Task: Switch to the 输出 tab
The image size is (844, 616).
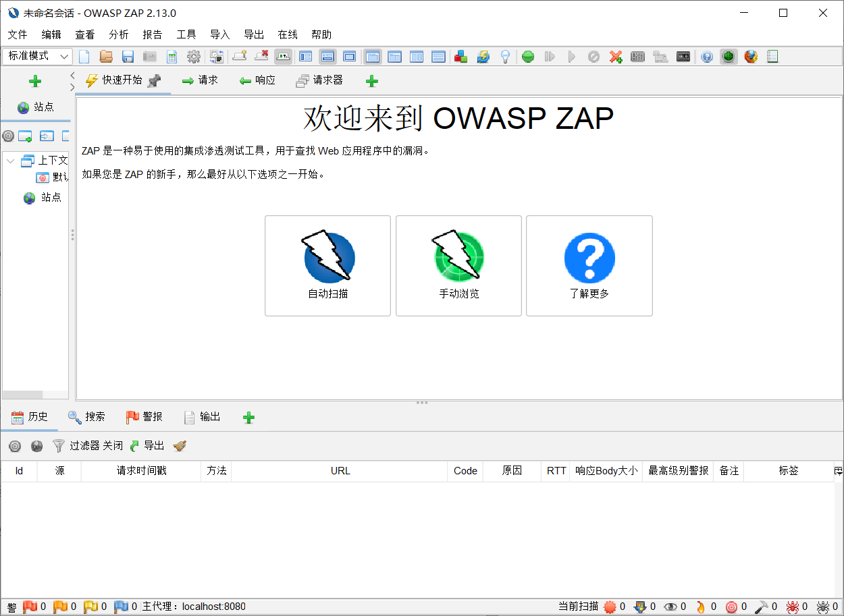Action: point(202,417)
